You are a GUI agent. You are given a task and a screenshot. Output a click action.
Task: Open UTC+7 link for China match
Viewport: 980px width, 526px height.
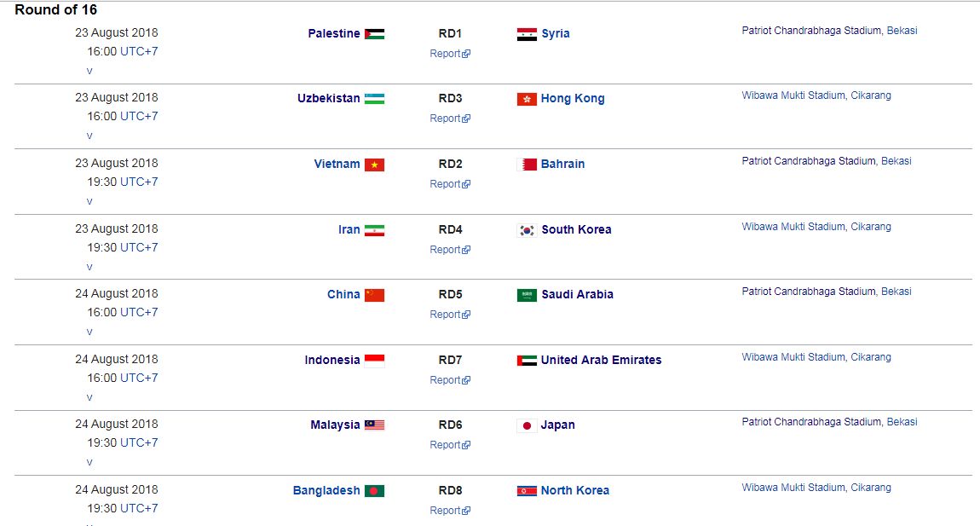[139, 313]
